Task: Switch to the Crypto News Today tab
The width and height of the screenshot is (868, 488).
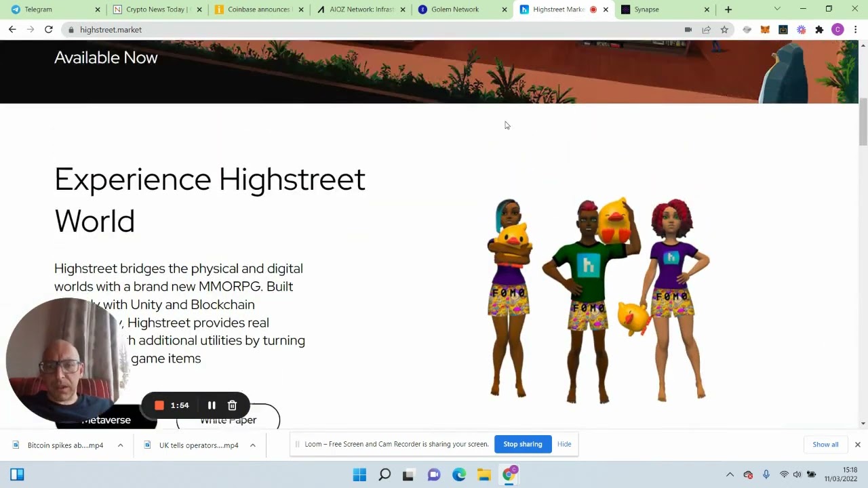Action: (157, 9)
